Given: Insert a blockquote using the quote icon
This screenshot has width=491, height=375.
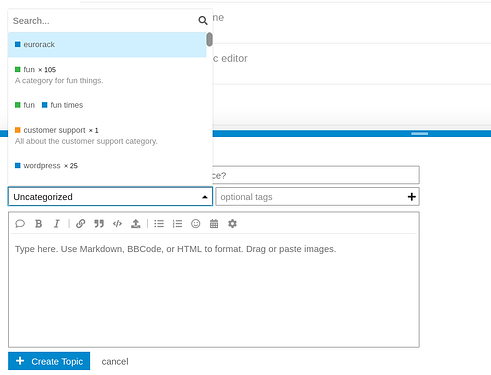Looking at the screenshot, I should [x=99, y=224].
